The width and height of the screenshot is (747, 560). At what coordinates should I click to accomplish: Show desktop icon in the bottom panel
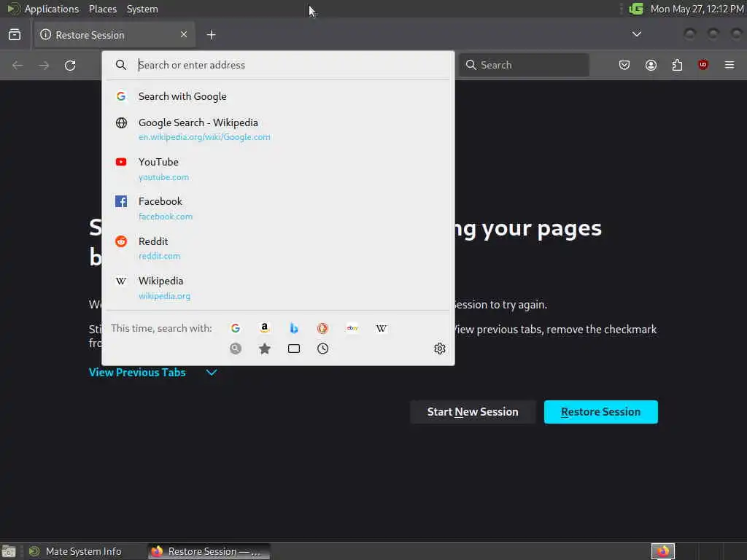point(9,551)
